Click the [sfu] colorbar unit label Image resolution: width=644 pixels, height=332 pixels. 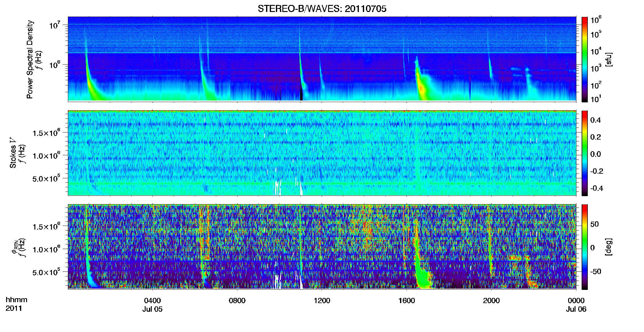609,59
